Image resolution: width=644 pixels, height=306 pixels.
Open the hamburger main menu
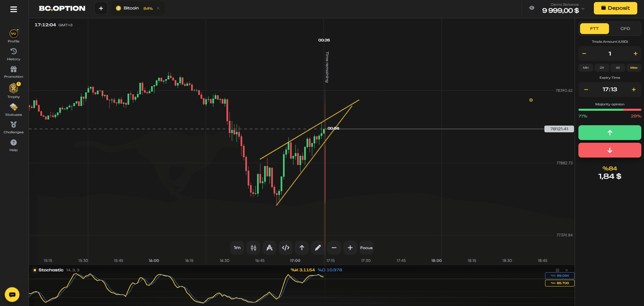(13, 9)
